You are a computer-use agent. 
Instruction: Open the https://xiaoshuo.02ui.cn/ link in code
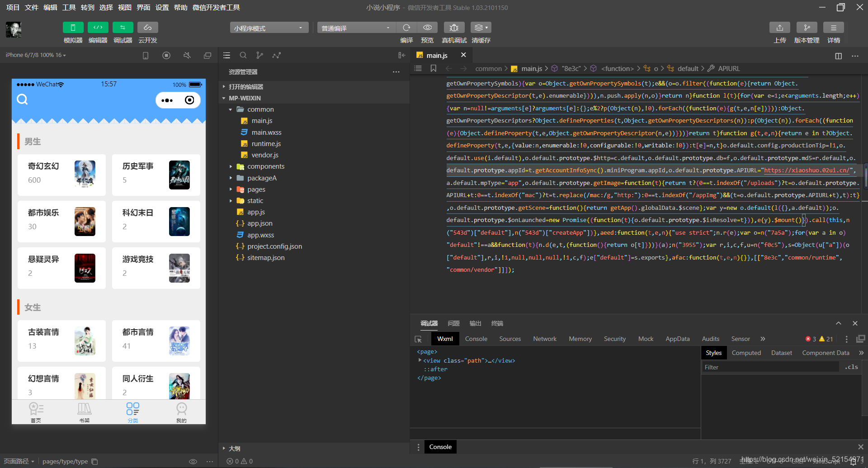click(807, 170)
